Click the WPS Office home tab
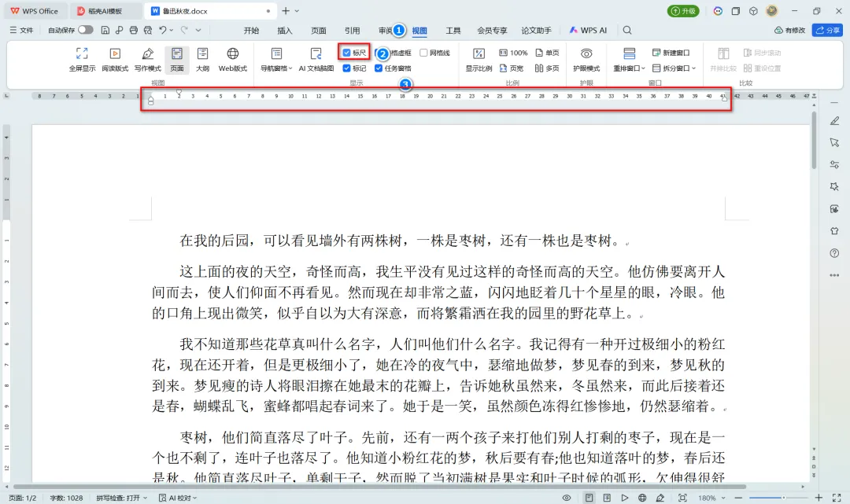This screenshot has height=504, width=850. pos(34,11)
